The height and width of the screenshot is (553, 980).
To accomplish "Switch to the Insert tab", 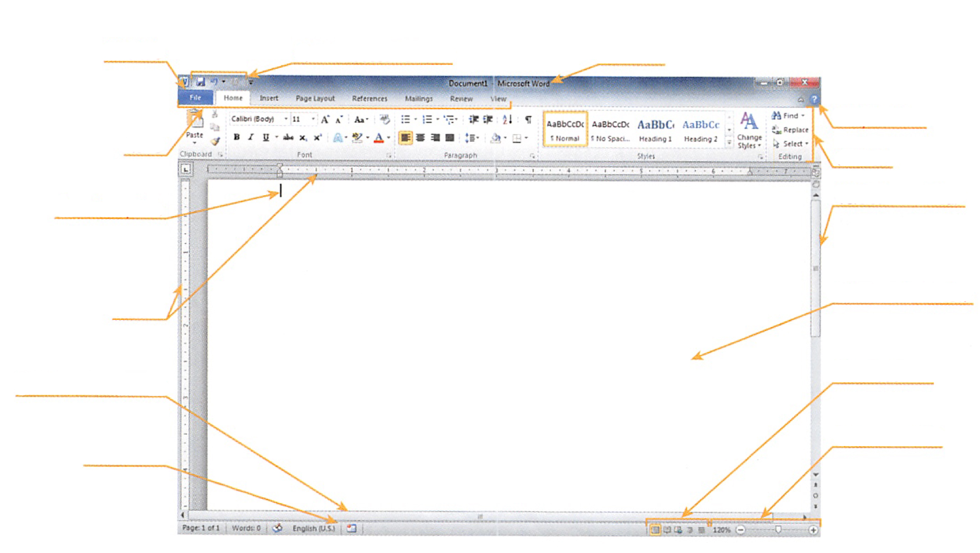I will (269, 98).
